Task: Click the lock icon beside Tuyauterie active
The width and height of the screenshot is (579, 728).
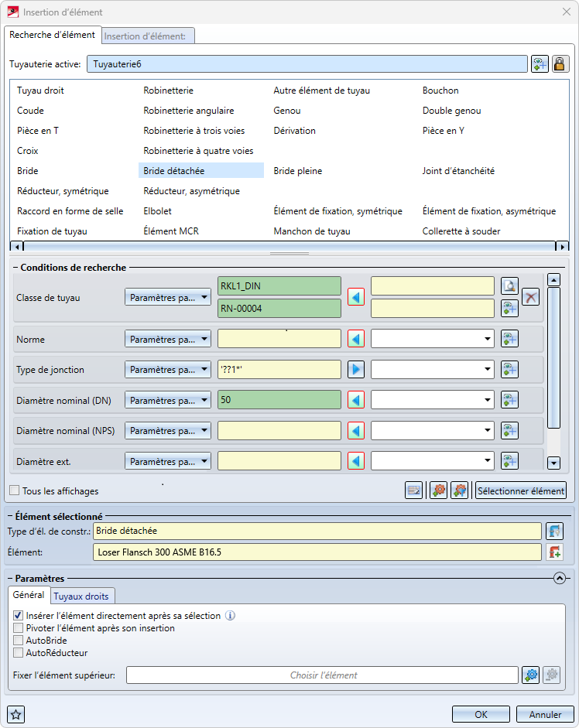Action: click(x=559, y=64)
